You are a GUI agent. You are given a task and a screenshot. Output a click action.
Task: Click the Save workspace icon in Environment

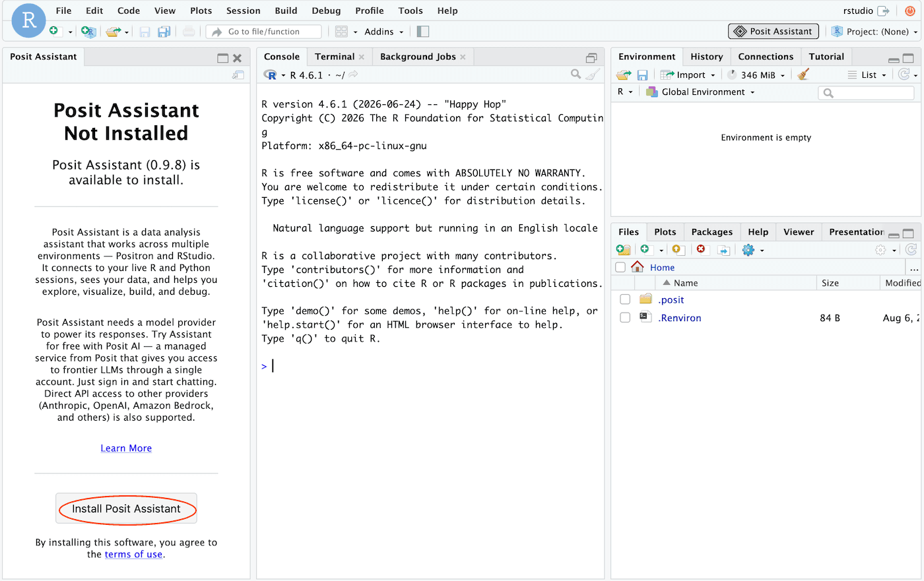click(x=642, y=75)
